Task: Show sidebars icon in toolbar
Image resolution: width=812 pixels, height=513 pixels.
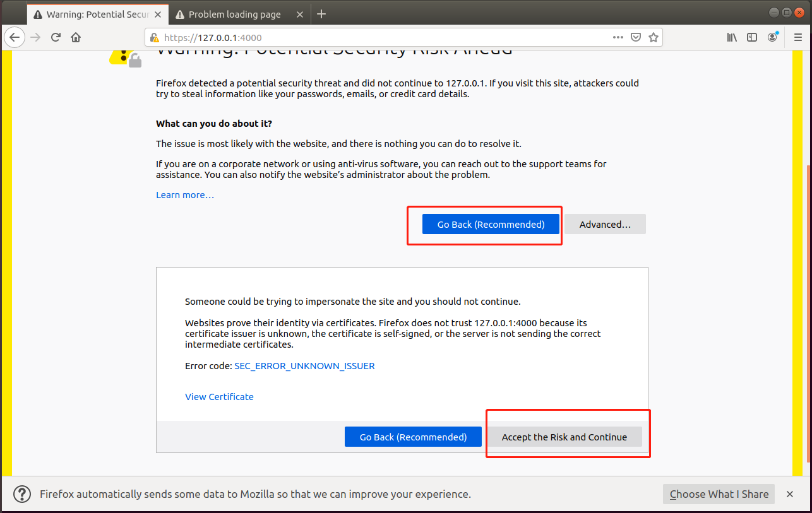Action: coord(752,37)
